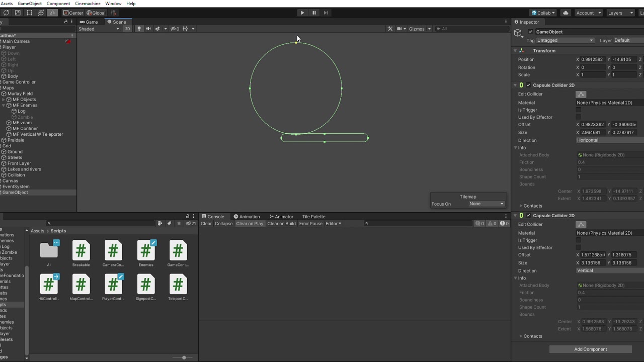This screenshot has width=644, height=362.
Task: Toggle 2D view mode in Scene
Action: pyautogui.click(x=127, y=29)
